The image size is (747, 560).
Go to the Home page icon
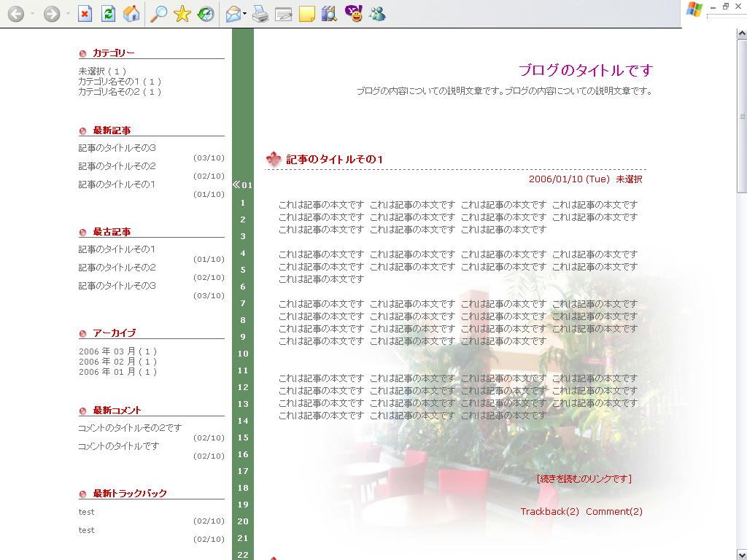131,14
